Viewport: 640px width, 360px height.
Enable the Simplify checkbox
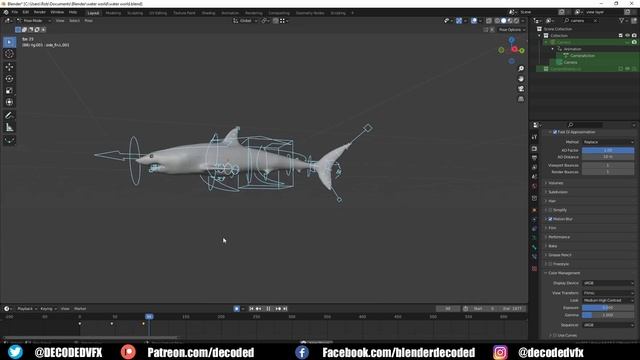pyautogui.click(x=550, y=210)
